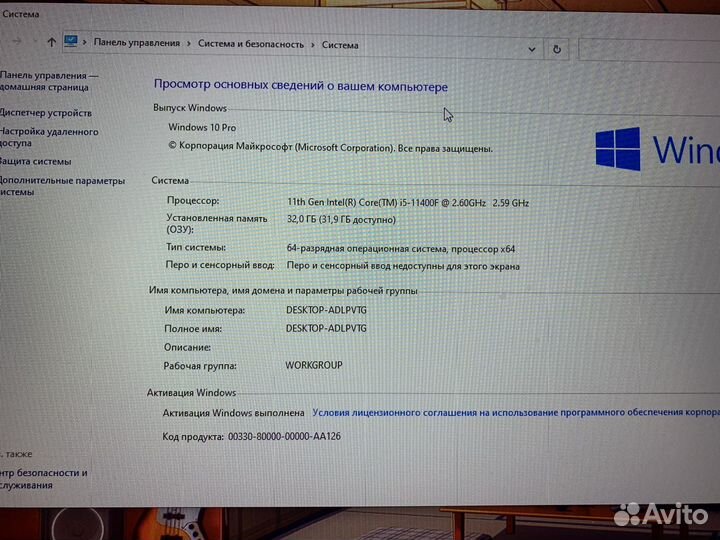Click the forward navigation arrow
The width and height of the screenshot is (720, 540).
[x=17, y=41]
